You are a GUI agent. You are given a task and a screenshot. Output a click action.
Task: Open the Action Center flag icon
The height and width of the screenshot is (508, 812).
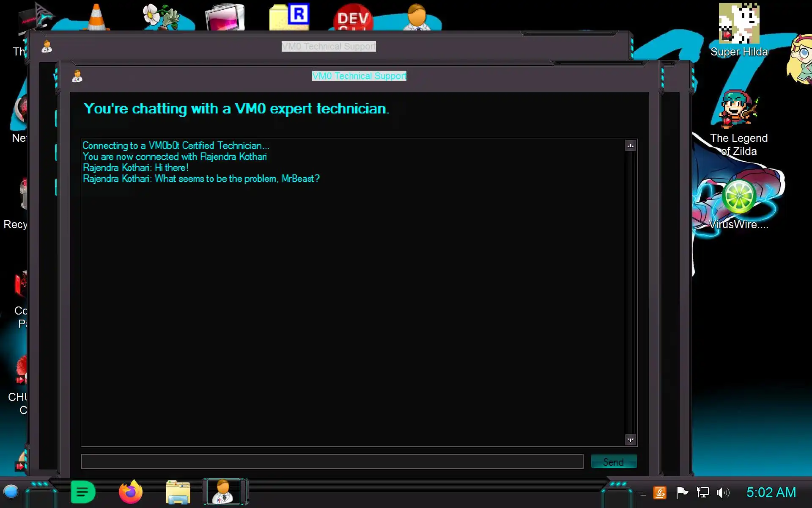pos(682,492)
